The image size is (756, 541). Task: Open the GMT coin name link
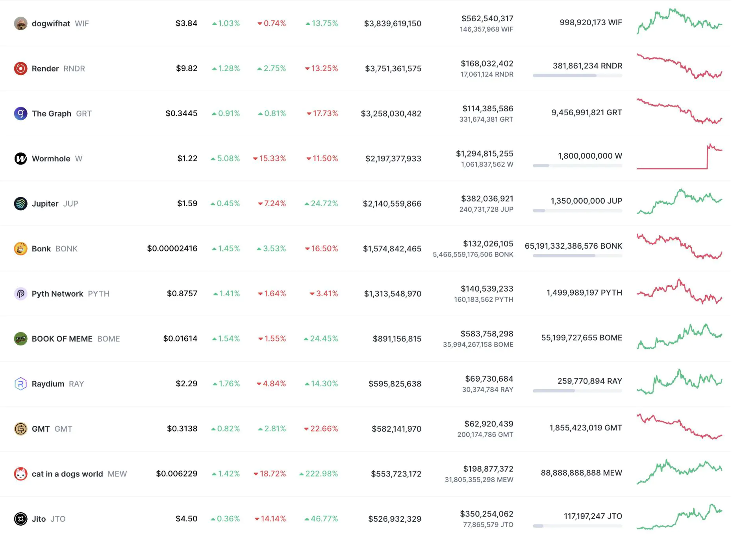click(41, 429)
